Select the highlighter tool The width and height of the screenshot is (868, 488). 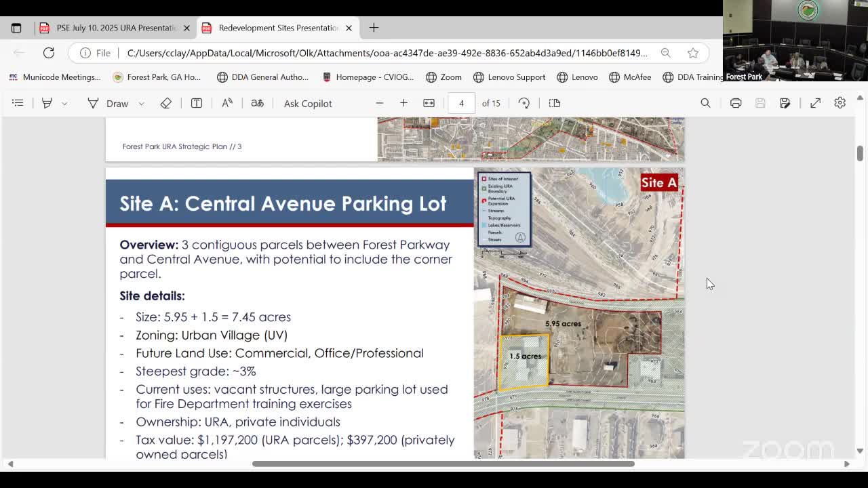click(x=47, y=102)
